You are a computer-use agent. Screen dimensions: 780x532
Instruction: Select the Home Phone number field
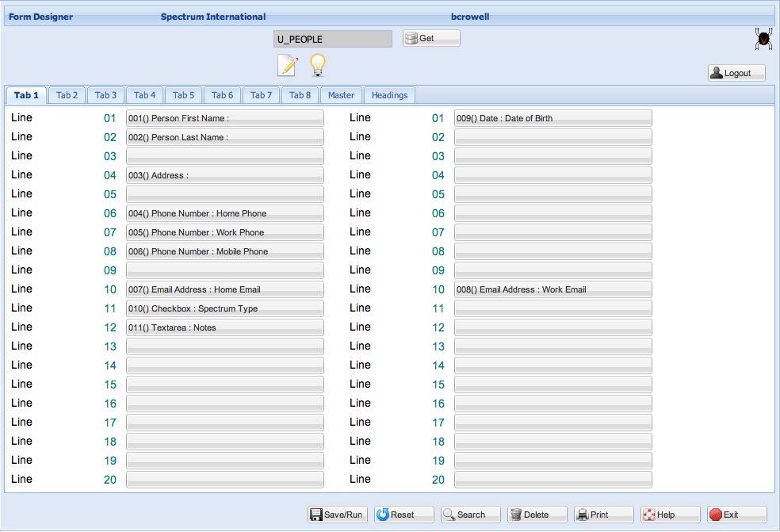click(x=225, y=213)
